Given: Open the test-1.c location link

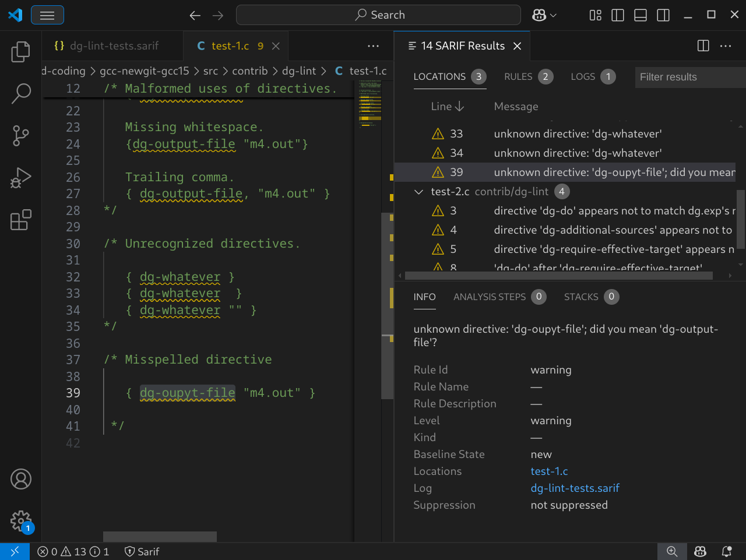Looking at the screenshot, I should point(549,471).
